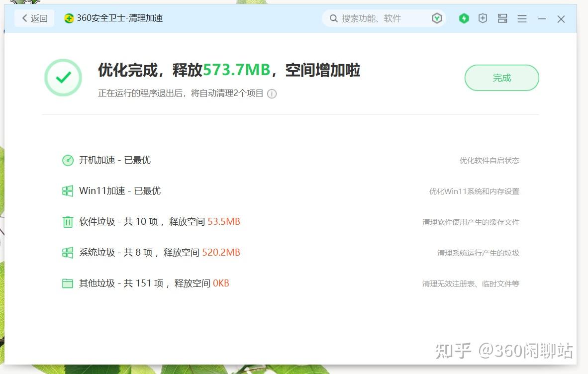This screenshot has height=374, width=588.
Task: Click the shield-plus protection icon
Action: [x=483, y=18]
